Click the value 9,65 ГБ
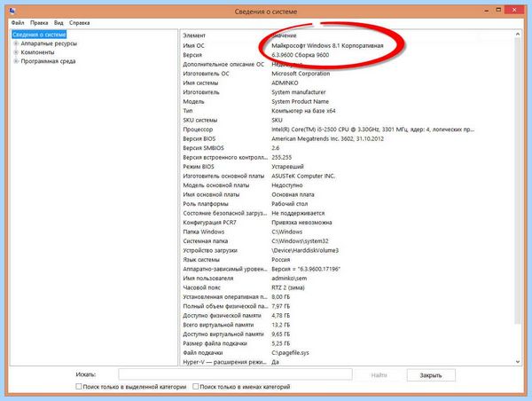The height and width of the screenshot is (401, 532). click(280, 334)
